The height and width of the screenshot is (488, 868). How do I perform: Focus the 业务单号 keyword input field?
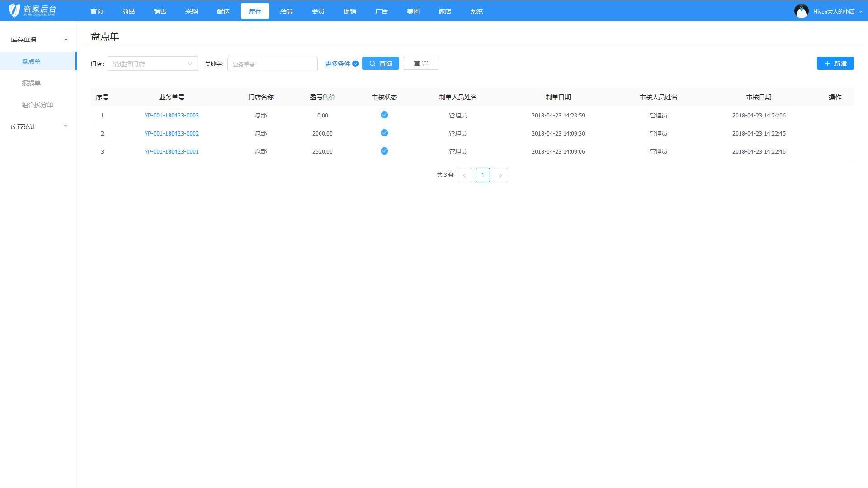pos(272,64)
